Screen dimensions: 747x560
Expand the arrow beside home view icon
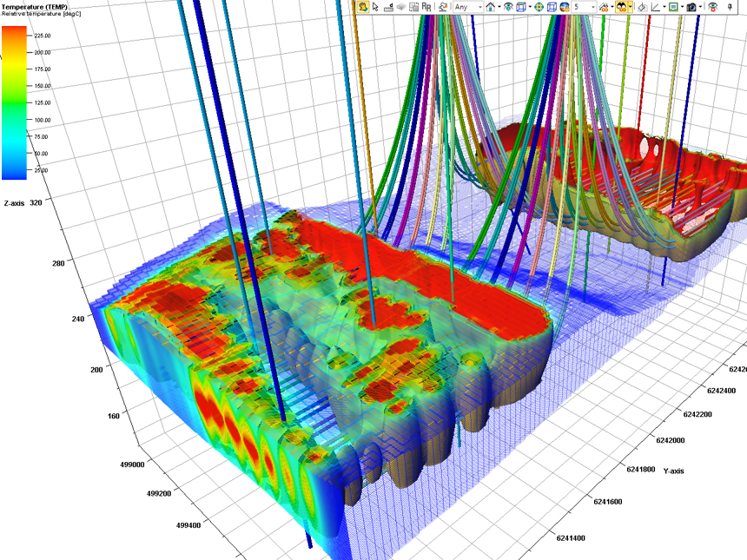coord(500,7)
